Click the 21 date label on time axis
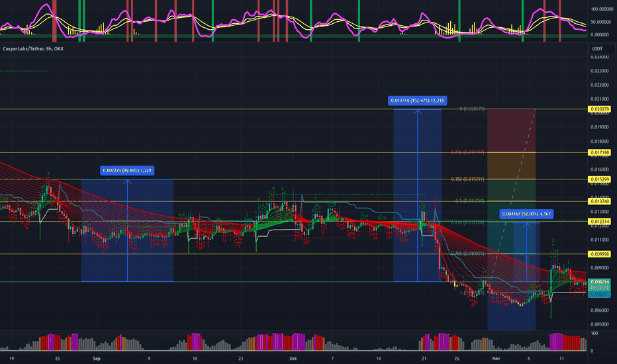This screenshot has width=617, height=364. pyautogui.click(x=424, y=359)
